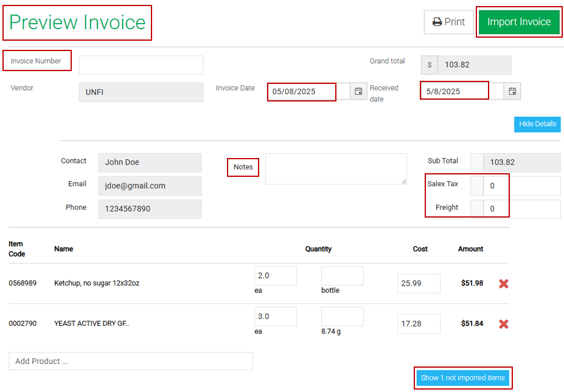Delete the YEAST ACTIVE DRY row

[503, 324]
